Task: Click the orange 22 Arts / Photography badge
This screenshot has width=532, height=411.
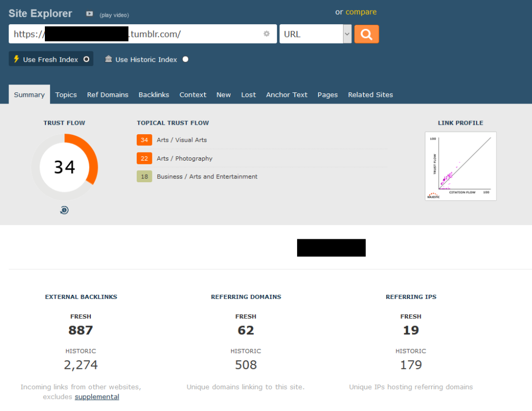Action: tap(144, 158)
